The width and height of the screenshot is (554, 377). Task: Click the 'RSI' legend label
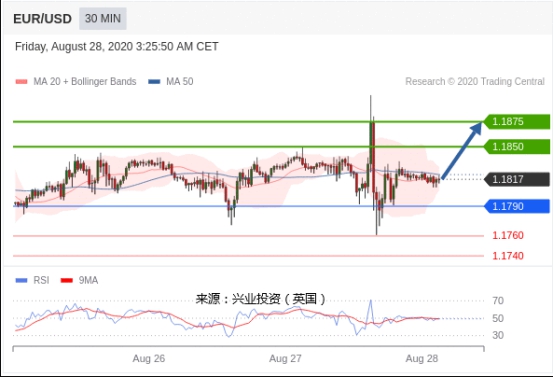(x=41, y=281)
